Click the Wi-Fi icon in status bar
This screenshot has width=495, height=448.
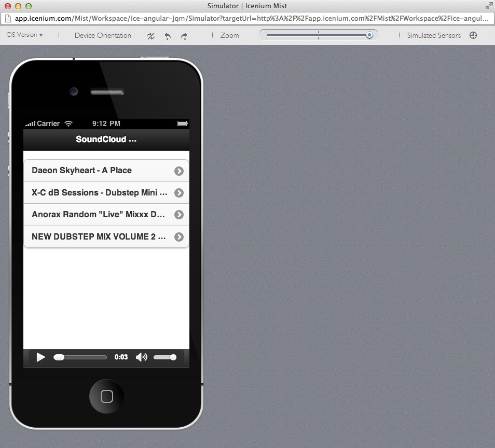click(x=68, y=123)
